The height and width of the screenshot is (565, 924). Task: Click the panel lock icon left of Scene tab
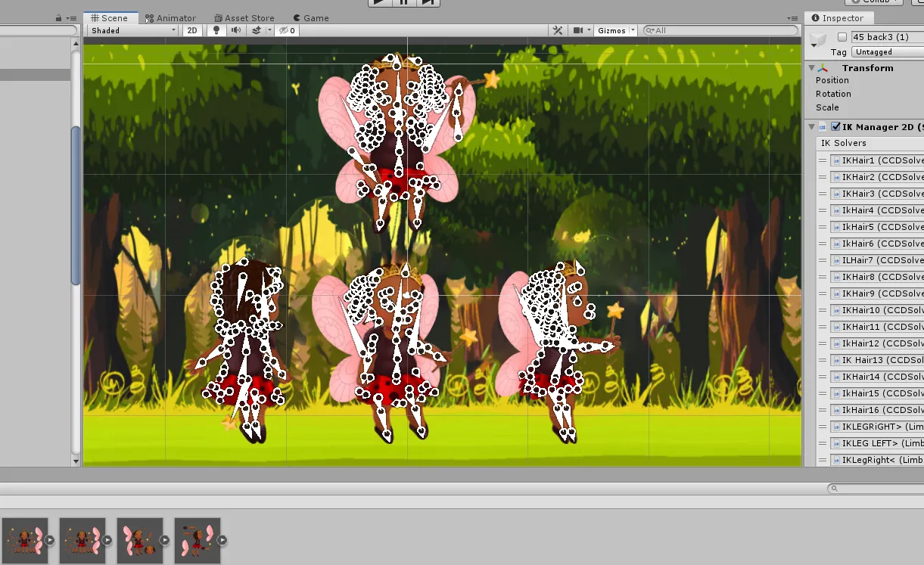tap(59, 18)
